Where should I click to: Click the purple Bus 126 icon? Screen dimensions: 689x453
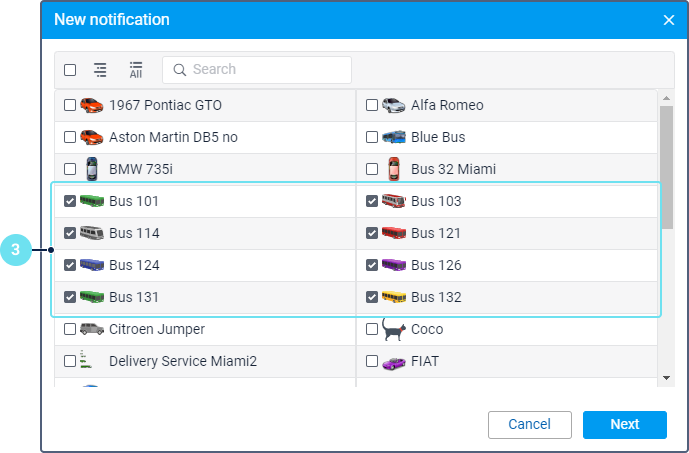click(x=394, y=265)
